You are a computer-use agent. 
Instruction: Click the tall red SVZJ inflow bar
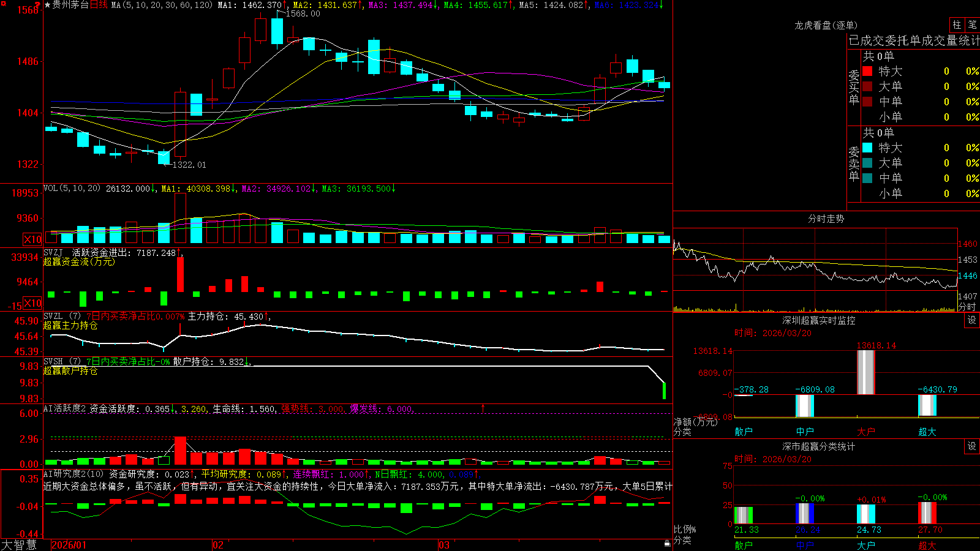[x=180, y=274]
